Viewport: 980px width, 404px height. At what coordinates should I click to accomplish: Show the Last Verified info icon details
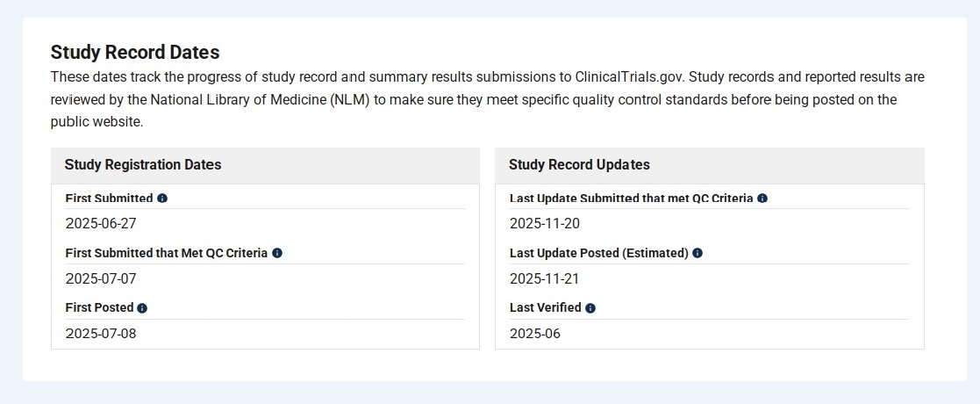click(590, 308)
